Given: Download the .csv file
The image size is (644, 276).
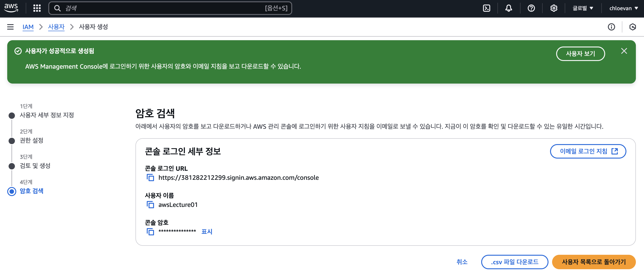Looking at the screenshot, I should point(514,262).
